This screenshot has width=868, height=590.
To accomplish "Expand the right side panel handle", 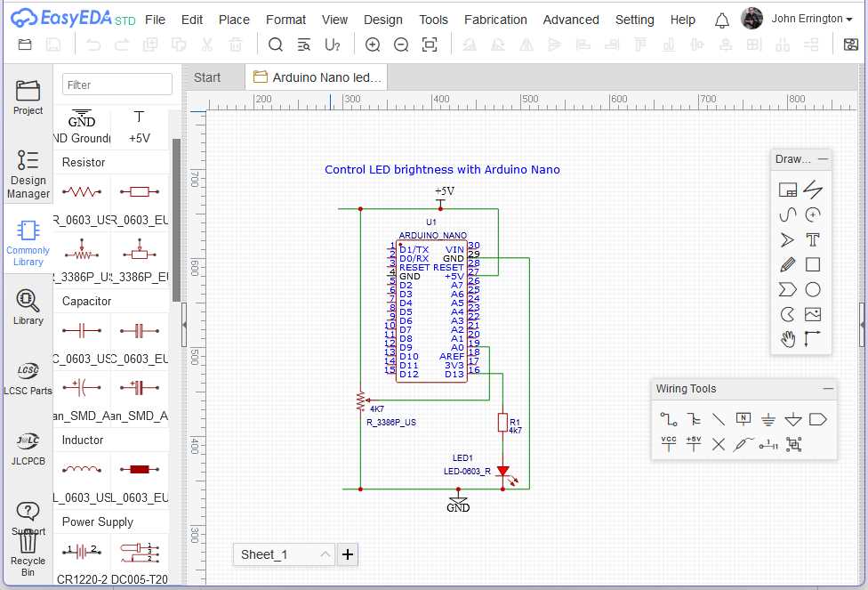I will [863, 325].
